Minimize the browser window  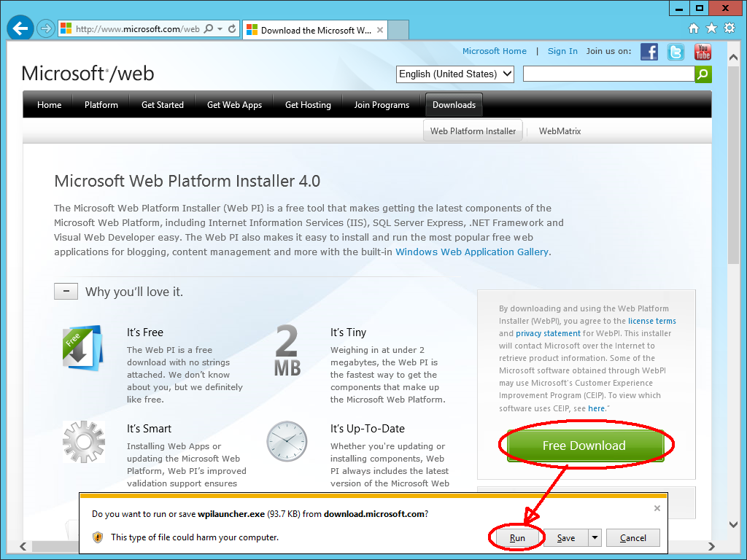click(x=679, y=8)
